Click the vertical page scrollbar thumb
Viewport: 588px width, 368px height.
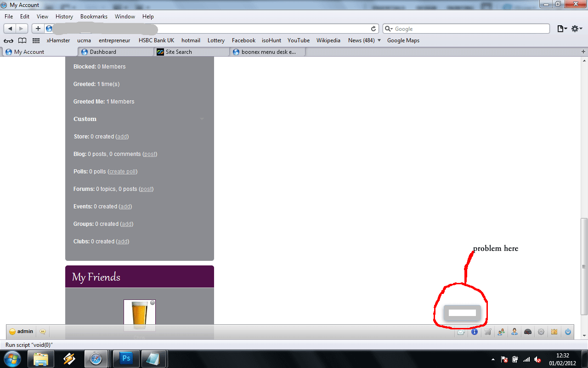(584, 266)
